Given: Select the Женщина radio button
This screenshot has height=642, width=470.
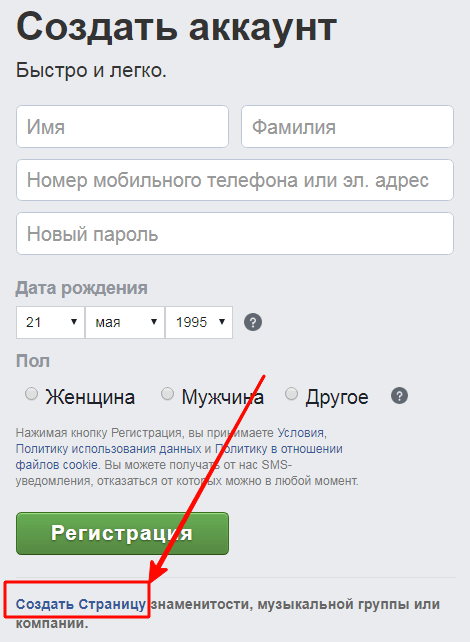Looking at the screenshot, I should [x=32, y=394].
